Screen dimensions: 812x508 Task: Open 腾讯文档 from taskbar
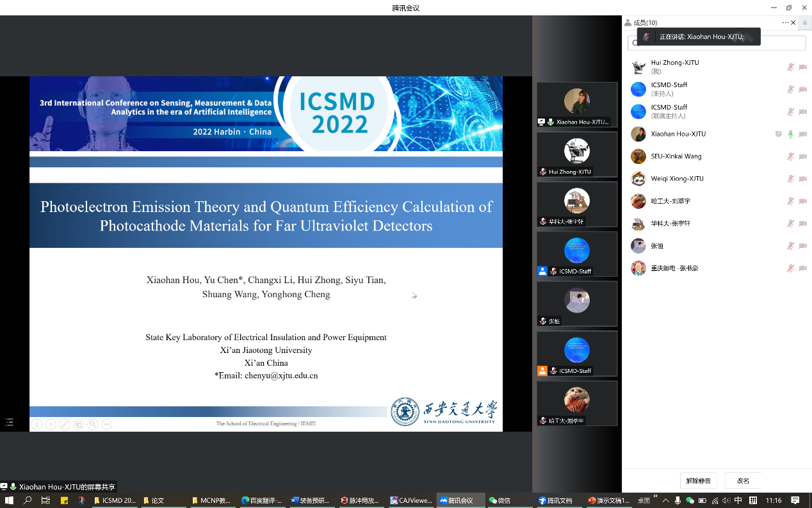558,500
